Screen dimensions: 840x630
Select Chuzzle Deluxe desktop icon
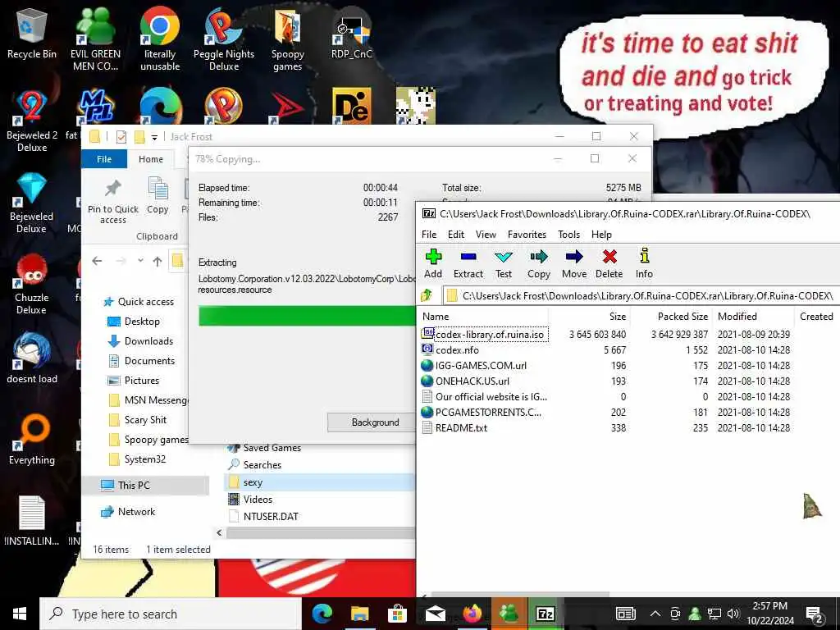[32, 285]
